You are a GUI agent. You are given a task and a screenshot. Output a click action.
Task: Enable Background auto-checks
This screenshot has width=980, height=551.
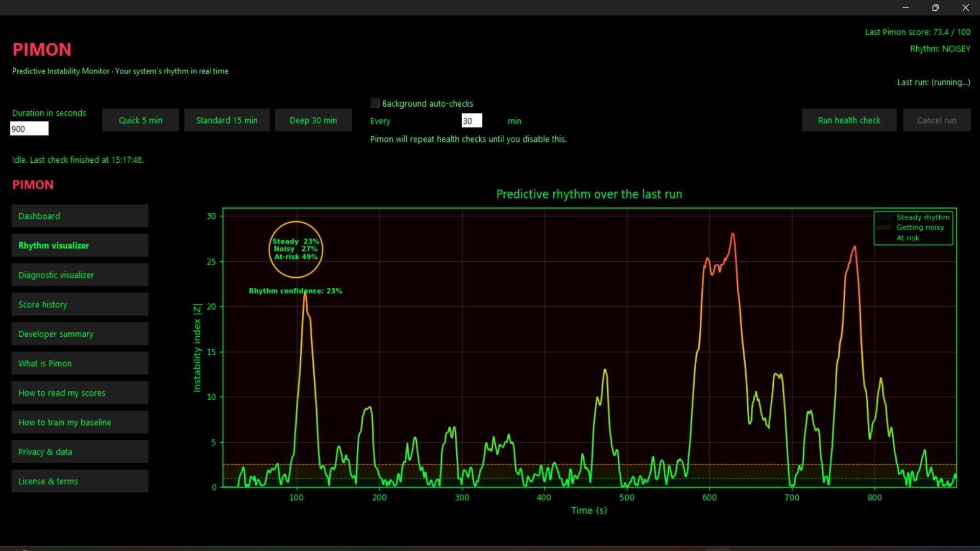(375, 103)
